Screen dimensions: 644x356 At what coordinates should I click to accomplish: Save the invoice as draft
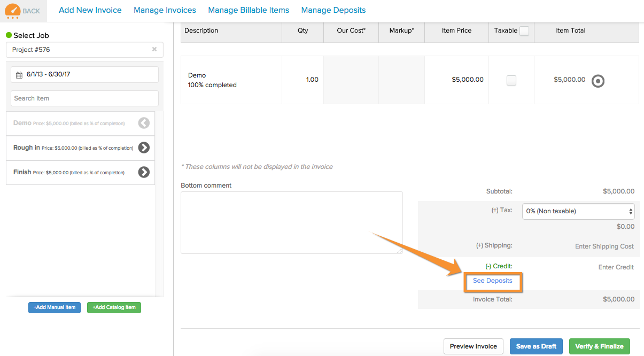click(x=537, y=346)
